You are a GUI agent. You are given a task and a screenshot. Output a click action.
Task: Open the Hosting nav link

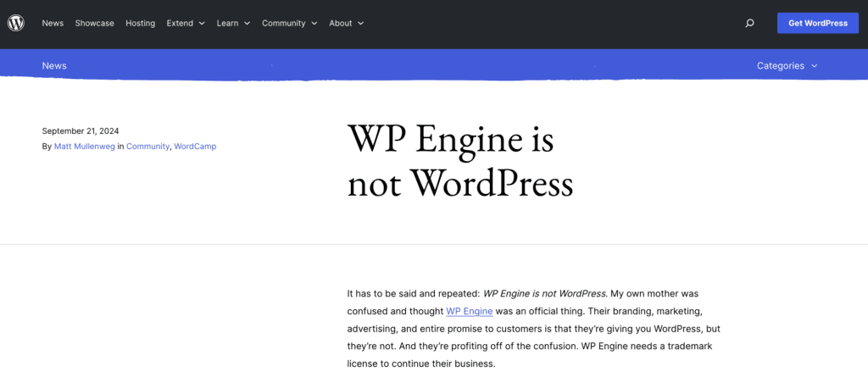(x=140, y=23)
